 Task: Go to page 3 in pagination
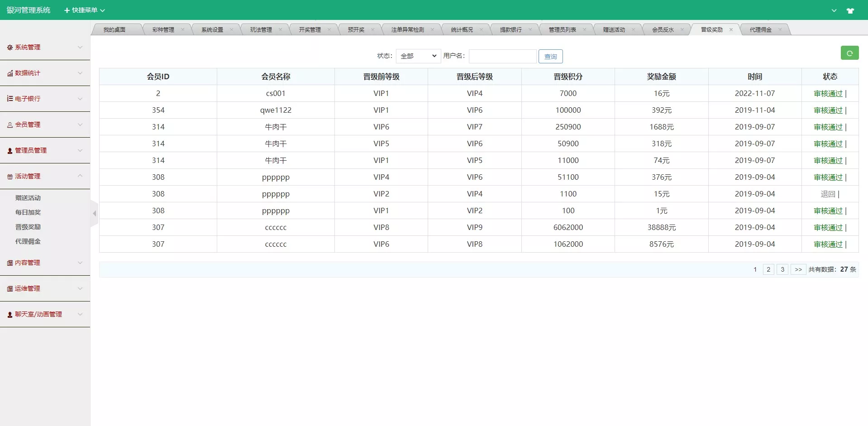pyautogui.click(x=782, y=269)
